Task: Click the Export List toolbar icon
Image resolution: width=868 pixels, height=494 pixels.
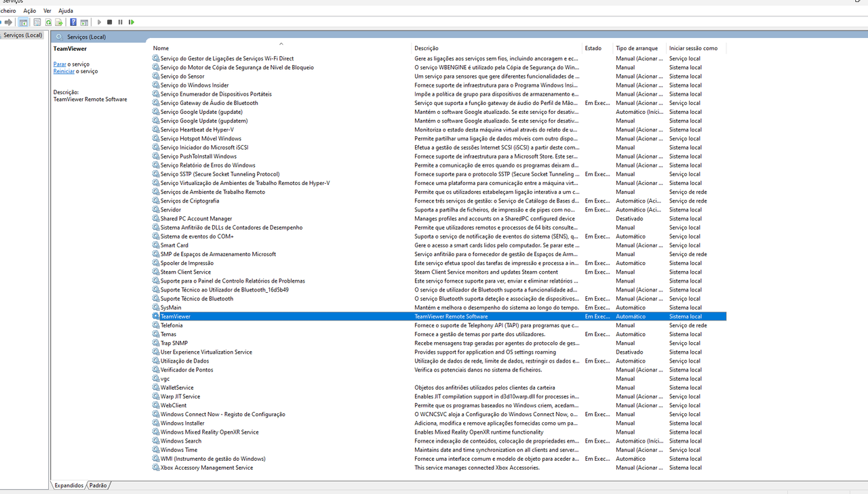Action: coord(59,22)
